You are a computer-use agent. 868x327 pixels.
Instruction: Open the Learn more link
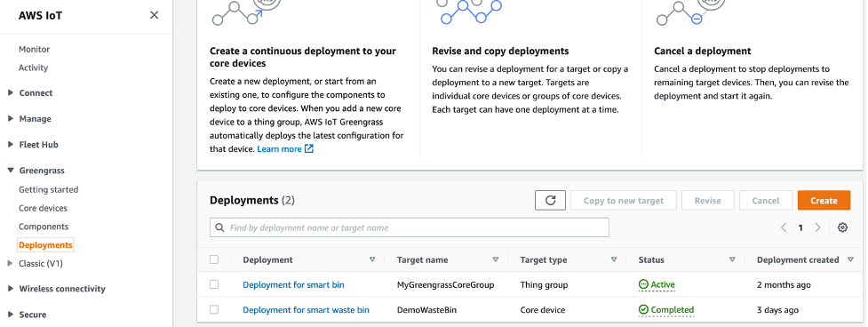(280, 148)
